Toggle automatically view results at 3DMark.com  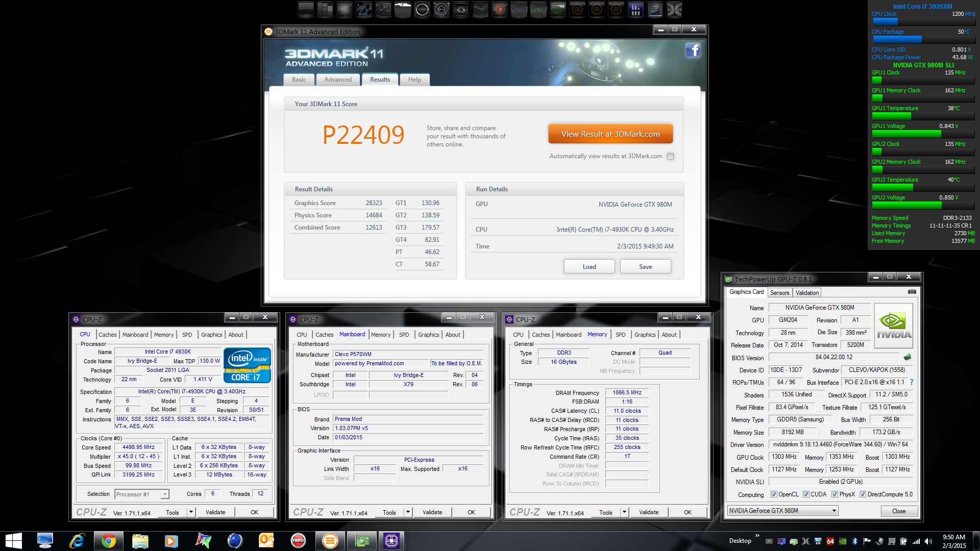(670, 157)
